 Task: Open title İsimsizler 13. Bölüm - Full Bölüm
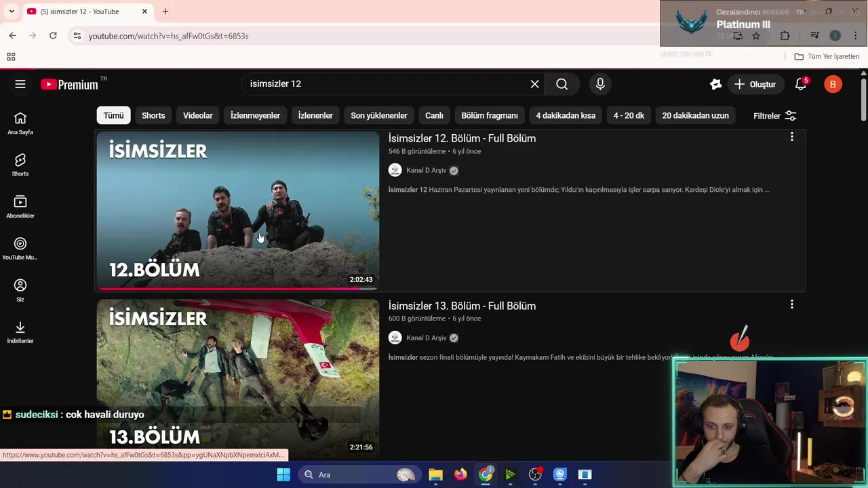pos(462,306)
